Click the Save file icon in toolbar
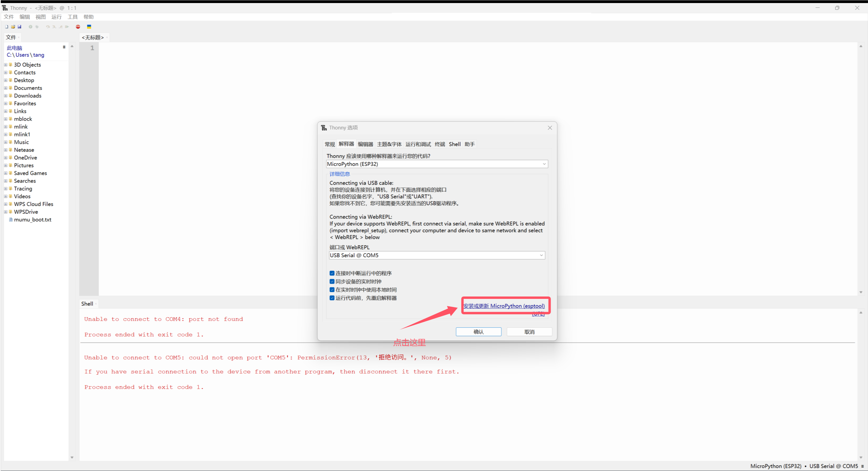This screenshot has width=868, height=471. click(20, 27)
